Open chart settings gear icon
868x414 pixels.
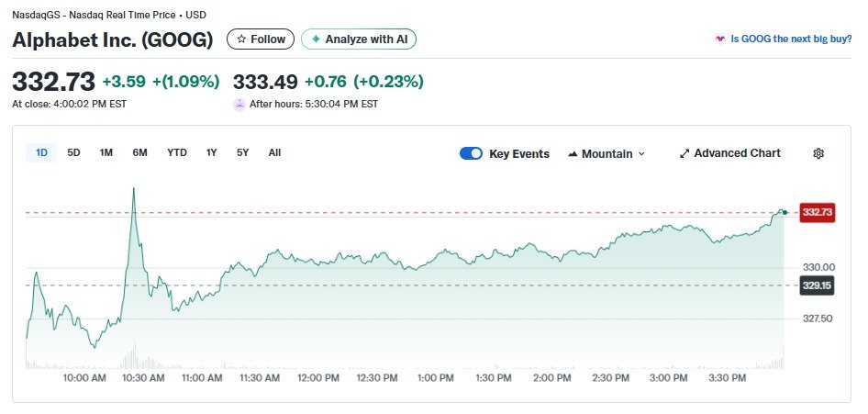tap(818, 153)
